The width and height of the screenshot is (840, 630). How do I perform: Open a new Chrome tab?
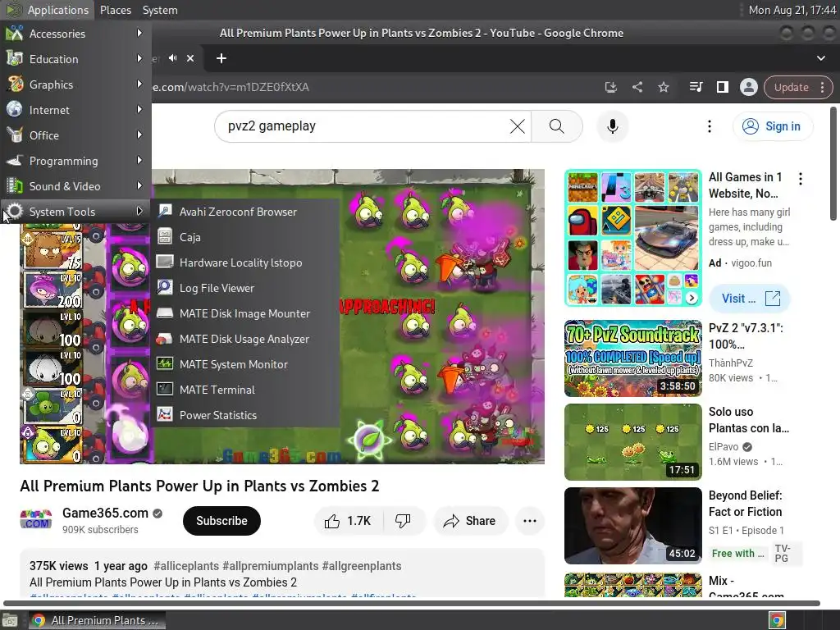pos(221,58)
